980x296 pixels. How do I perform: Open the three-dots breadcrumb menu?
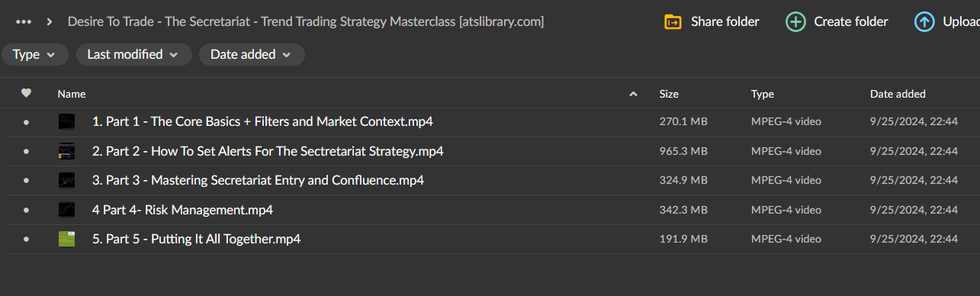[24, 21]
